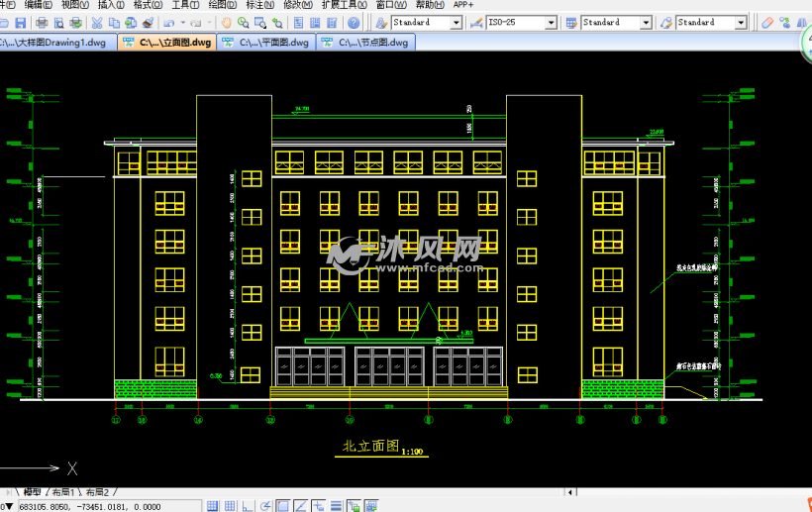The height and width of the screenshot is (512, 812).
Task: Click the Print icon
Action: click(42, 22)
